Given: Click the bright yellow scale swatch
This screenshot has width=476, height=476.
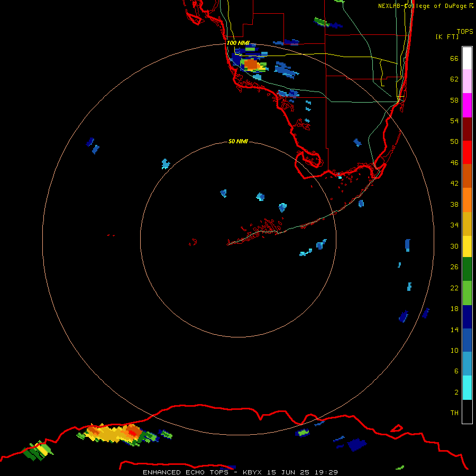Looking at the screenshot, I should (467, 246).
